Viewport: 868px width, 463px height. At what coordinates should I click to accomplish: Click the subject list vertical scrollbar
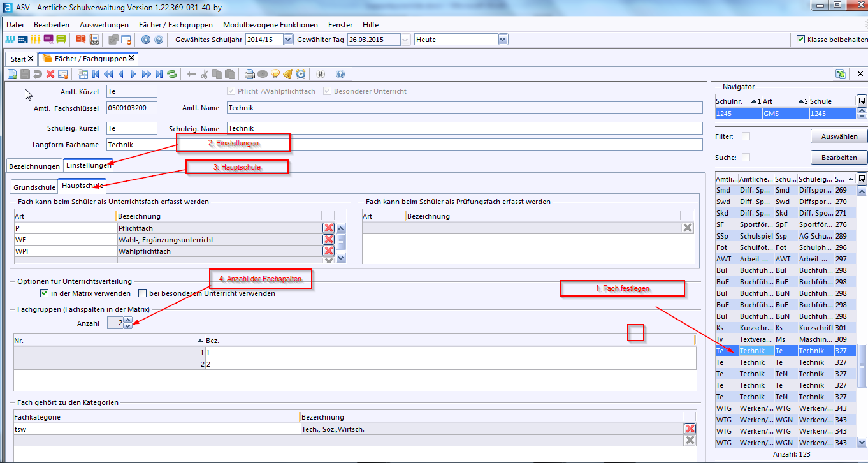tap(862, 365)
